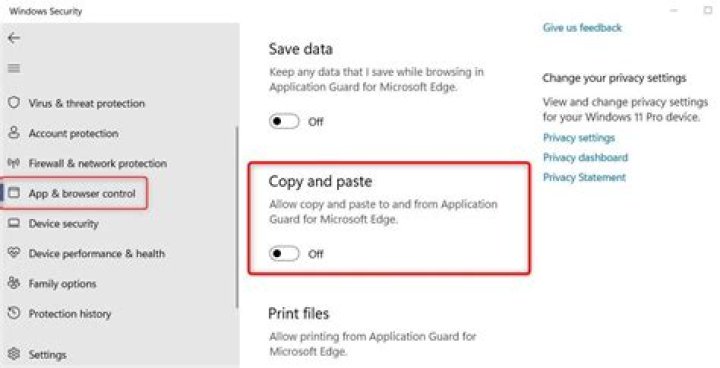Screen dimensions: 720x368
Task: Click the Protection history clock icon
Action: click(14, 313)
